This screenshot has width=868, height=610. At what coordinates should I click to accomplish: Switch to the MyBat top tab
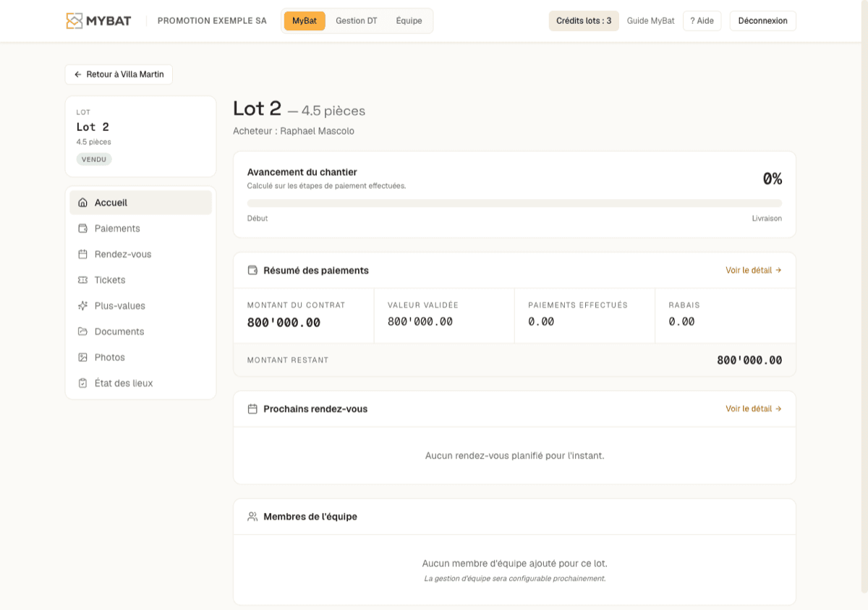coord(305,21)
